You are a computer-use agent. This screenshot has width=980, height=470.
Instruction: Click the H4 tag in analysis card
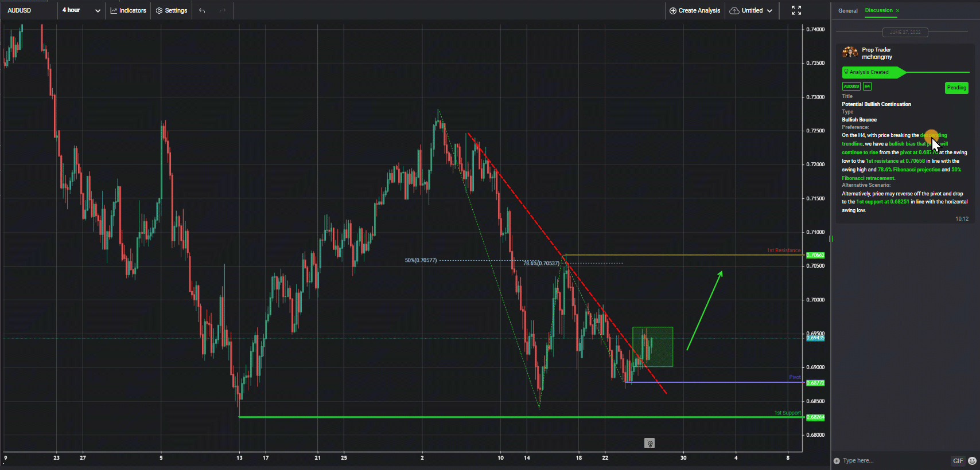(x=867, y=87)
